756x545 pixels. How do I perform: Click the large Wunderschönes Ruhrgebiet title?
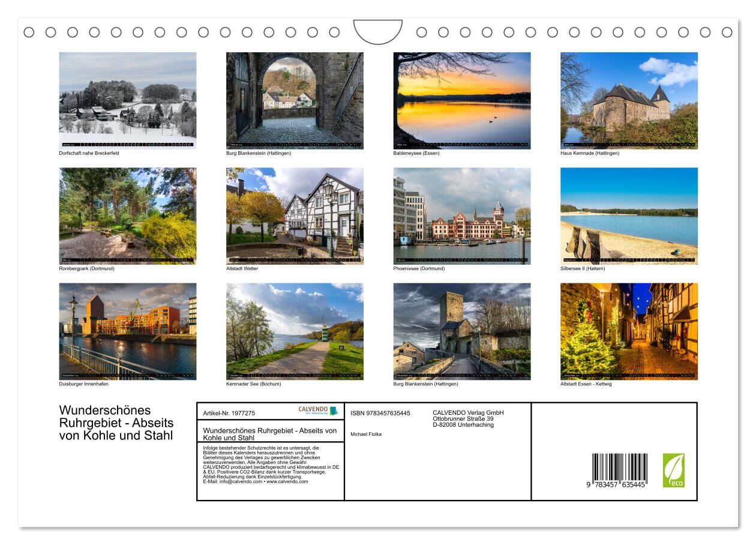pyautogui.click(x=116, y=423)
